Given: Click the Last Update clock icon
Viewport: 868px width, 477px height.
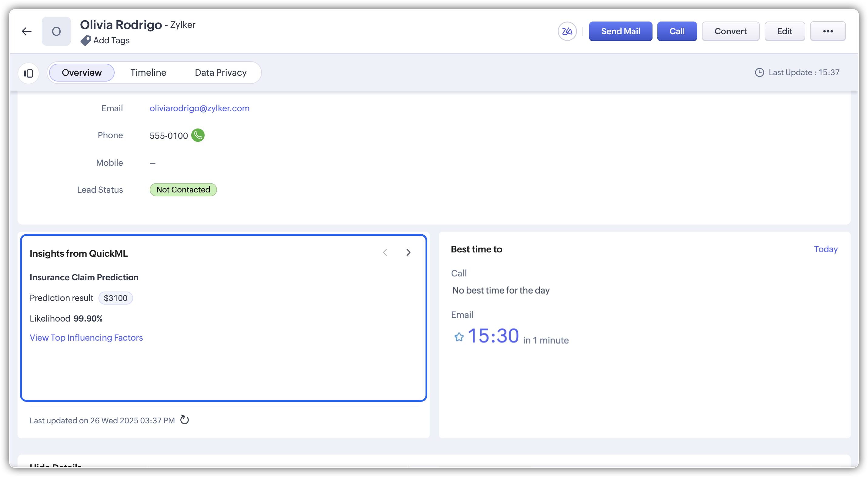Looking at the screenshot, I should [759, 72].
